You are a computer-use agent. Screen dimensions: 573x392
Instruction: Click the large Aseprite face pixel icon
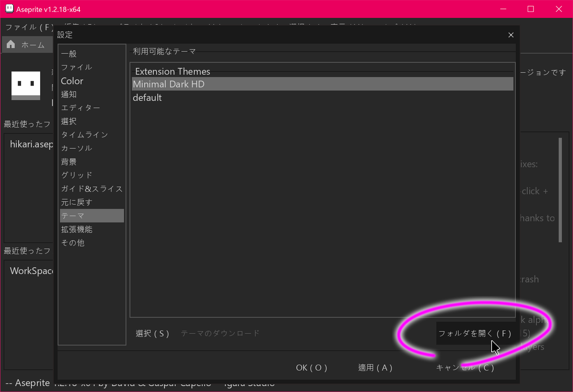(x=26, y=86)
